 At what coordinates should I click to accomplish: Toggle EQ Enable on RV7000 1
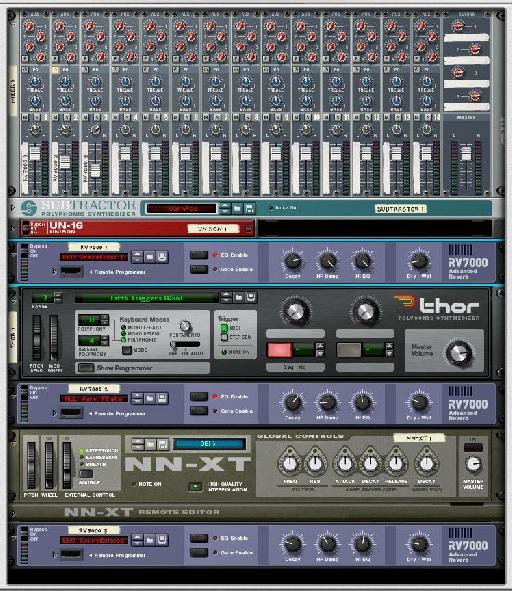coord(199,255)
